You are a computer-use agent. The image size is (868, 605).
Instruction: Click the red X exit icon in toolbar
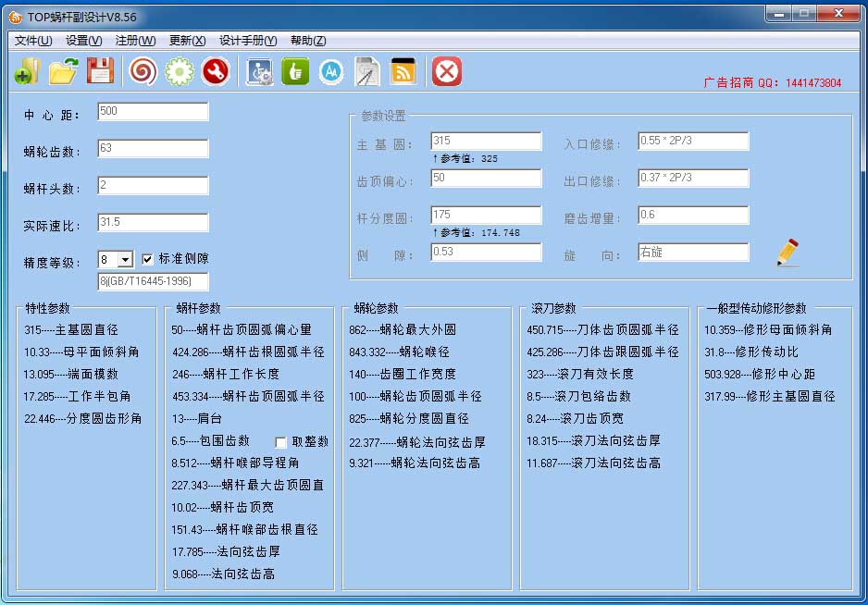[447, 71]
